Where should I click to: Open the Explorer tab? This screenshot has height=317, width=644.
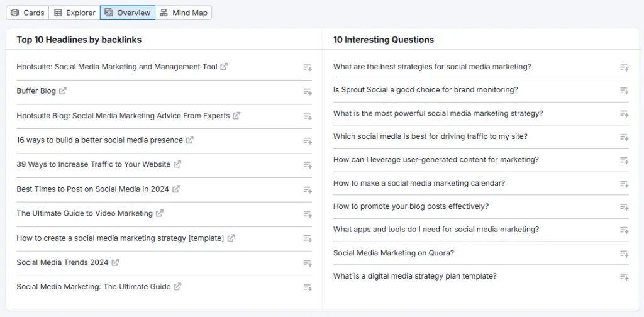[x=75, y=13]
